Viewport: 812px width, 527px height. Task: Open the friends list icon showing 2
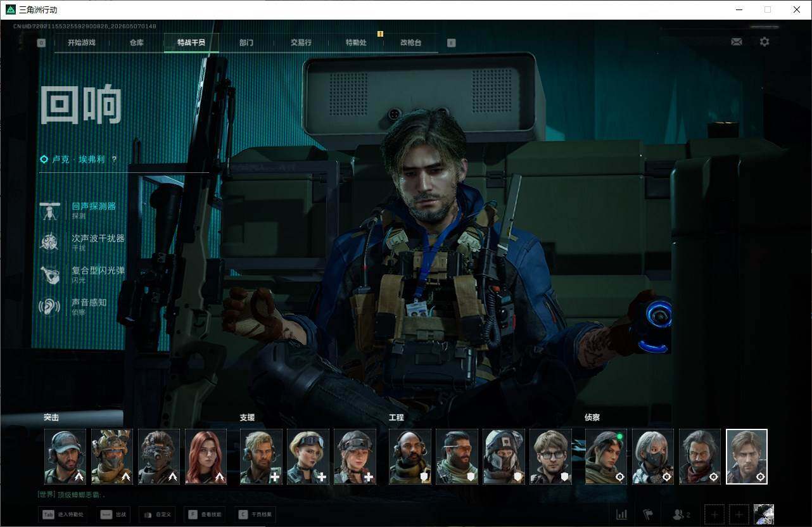point(682,514)
